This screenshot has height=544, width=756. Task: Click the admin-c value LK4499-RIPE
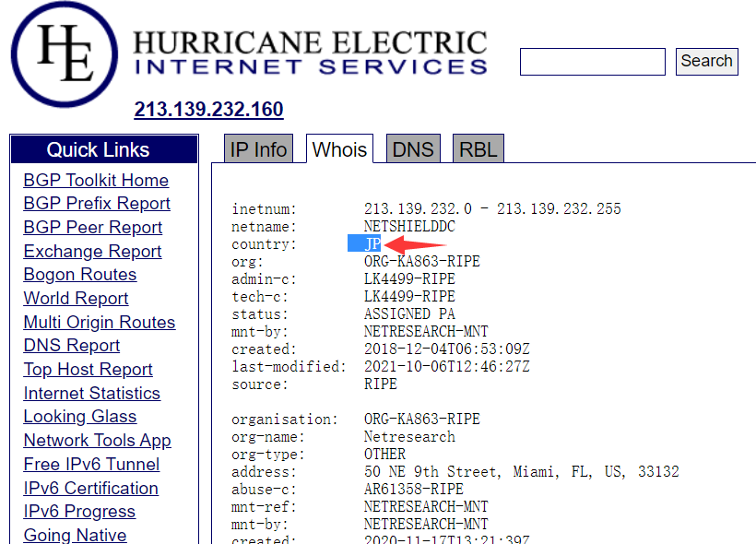(x=409, y=278)
